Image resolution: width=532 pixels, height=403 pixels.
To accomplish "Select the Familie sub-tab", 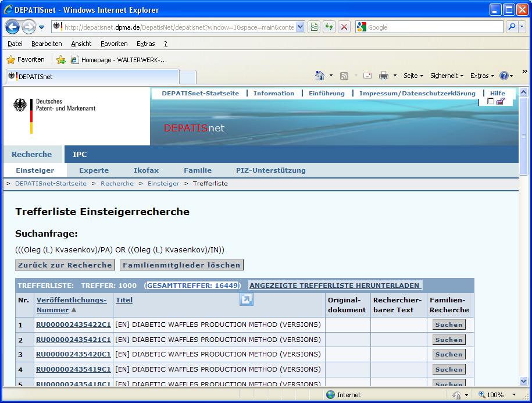I will click(x=198, y=170).
